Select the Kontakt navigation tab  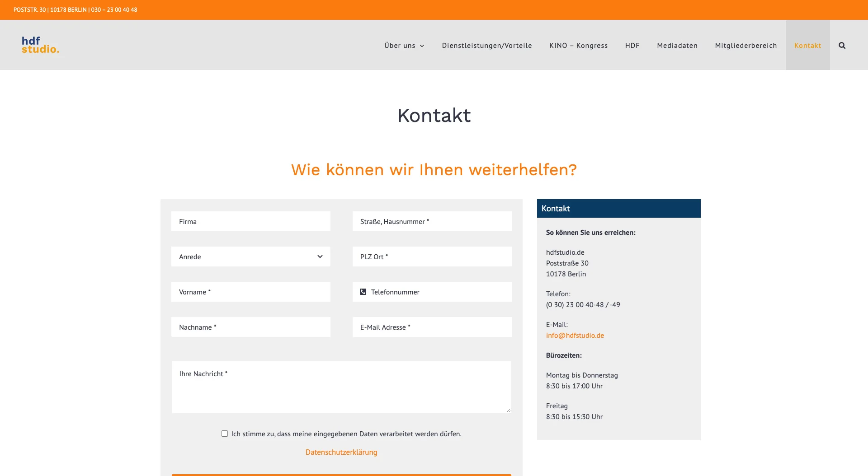pyautogui.click(x=807, y=45)
